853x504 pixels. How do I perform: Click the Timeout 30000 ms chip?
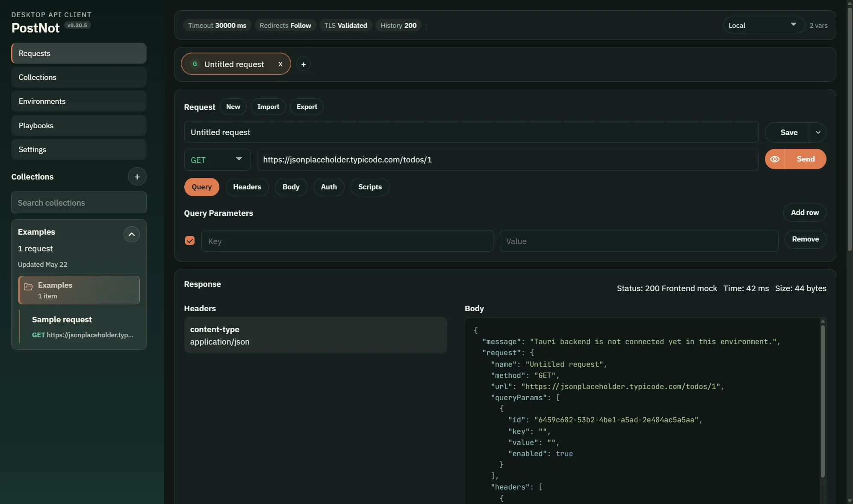(217, 25)
